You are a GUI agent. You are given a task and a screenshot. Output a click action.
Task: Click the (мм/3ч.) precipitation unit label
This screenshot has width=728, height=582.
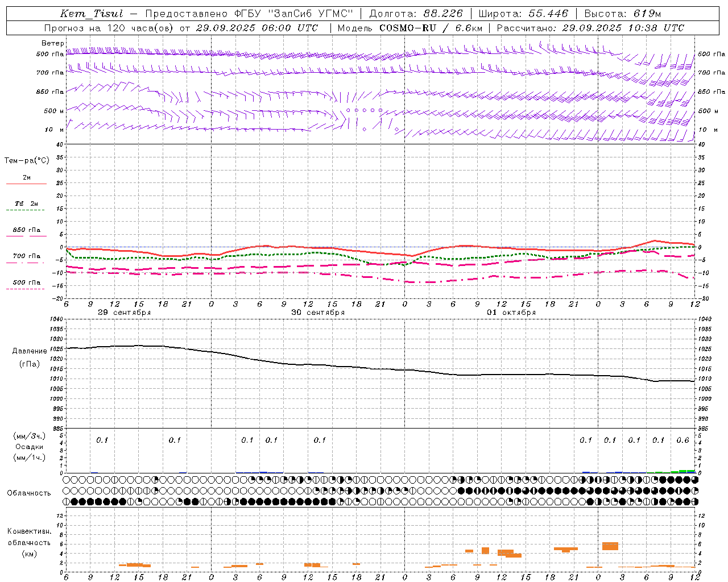[x=30, y=436]
